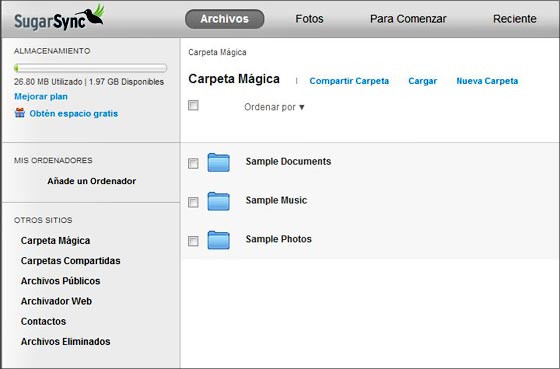The height and width of the screenshot is (369, 560).
Task: Click the Mejorar plan link
Action: coord(41,96)
